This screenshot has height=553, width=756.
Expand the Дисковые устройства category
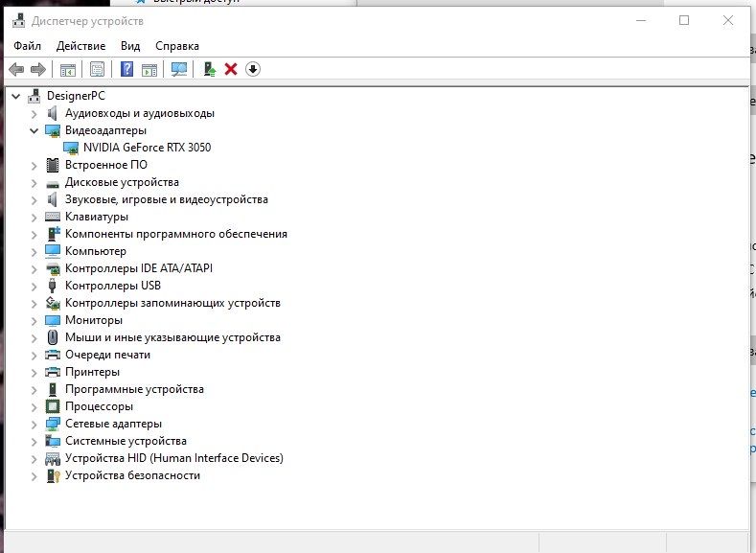click(x=34, y=183)
